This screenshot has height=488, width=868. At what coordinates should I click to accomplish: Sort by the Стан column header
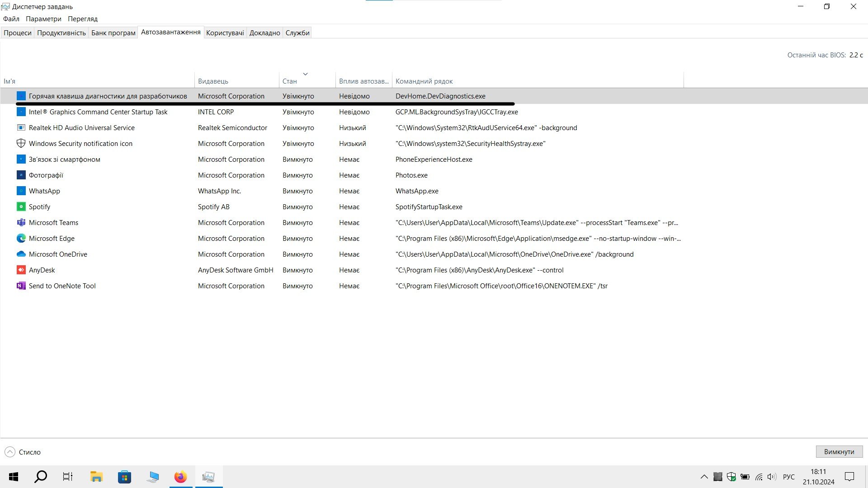pyautogui.click(x=307, y=79)
